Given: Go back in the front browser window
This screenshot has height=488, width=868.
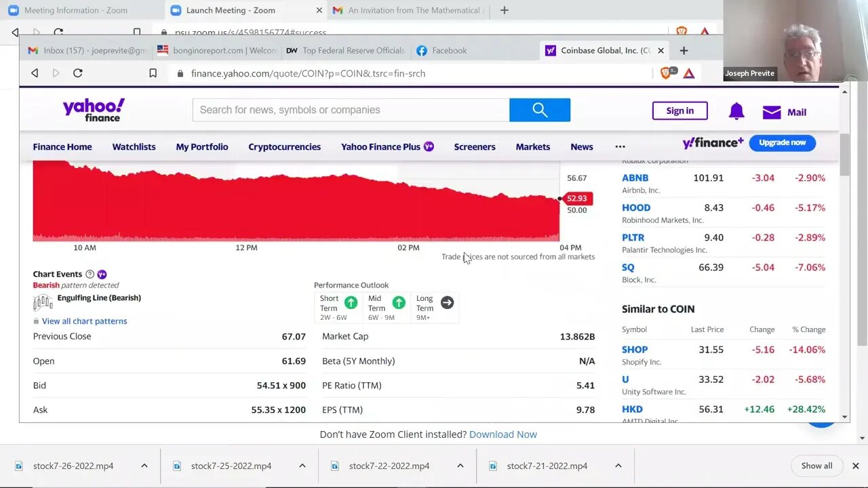Looking at the screenshot, I should tap(35, 73).
